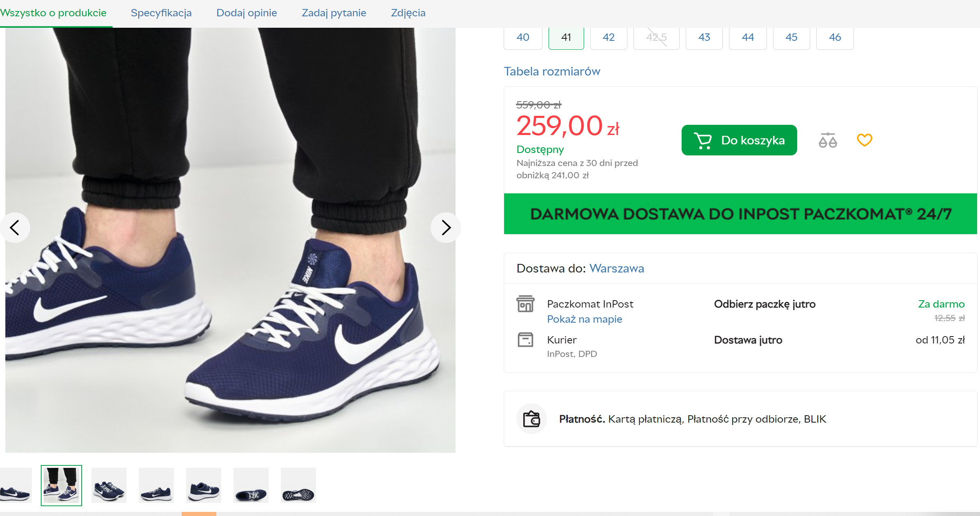Select the shoe sole thumbnail

pos(298,485)
